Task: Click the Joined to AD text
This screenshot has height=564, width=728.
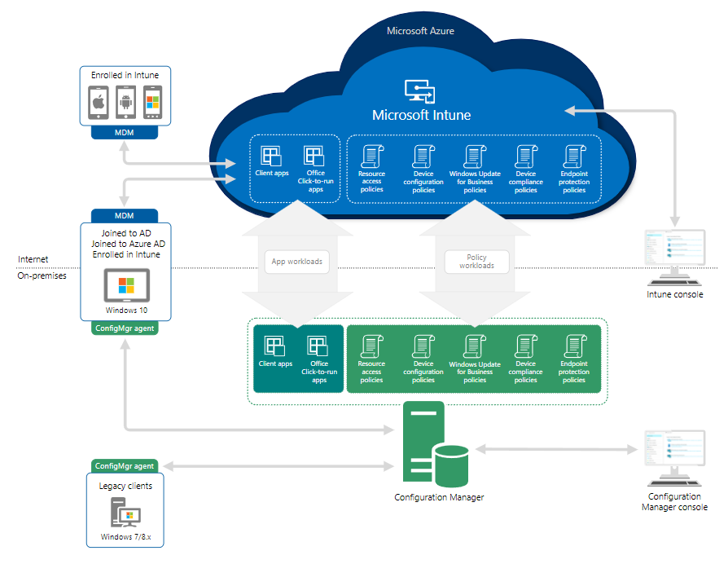Action: 126,233
